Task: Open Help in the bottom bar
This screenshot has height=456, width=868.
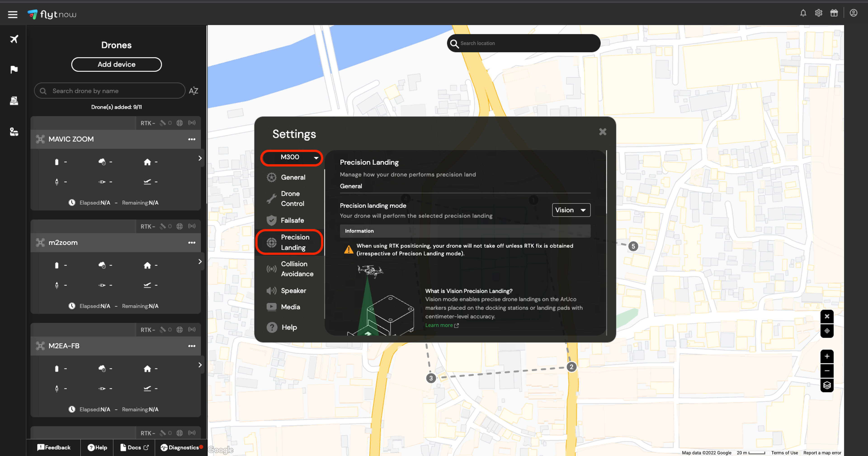Action: click(97, 448)
